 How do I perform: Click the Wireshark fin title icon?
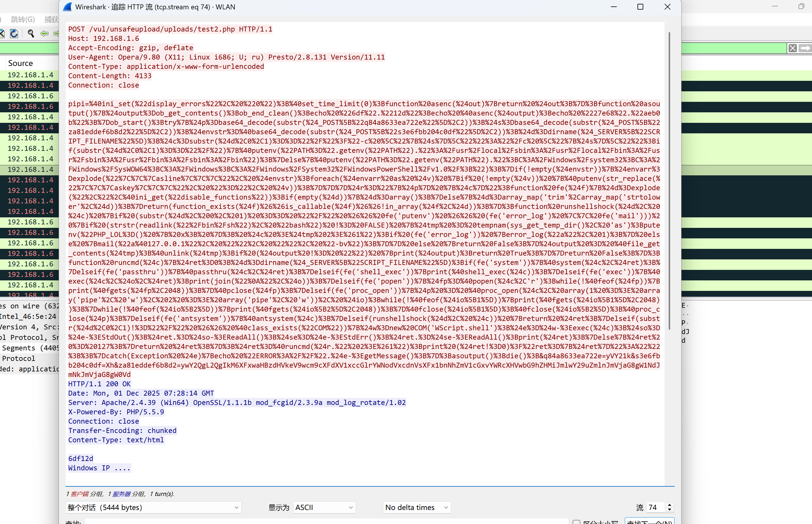point(68,7)
